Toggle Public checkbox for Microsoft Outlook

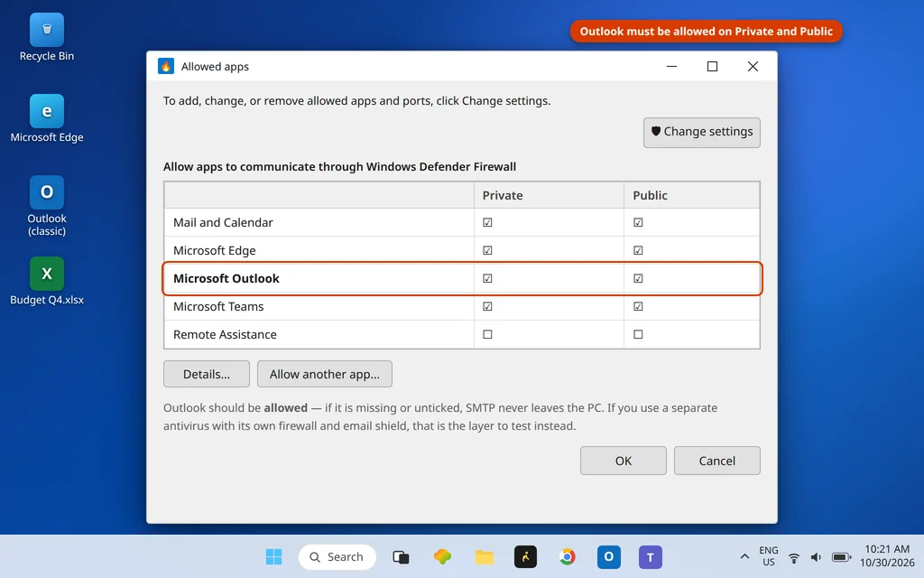(638, 278)
